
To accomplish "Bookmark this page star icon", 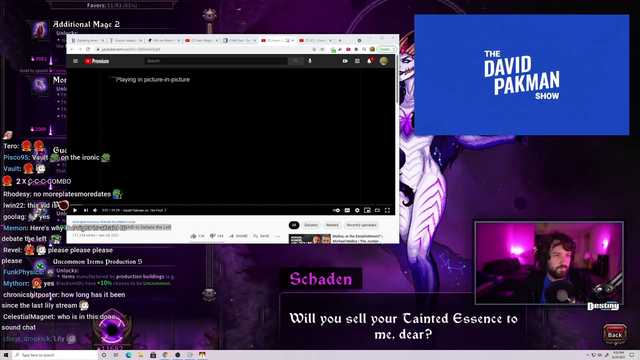I will tap(322, 49).
